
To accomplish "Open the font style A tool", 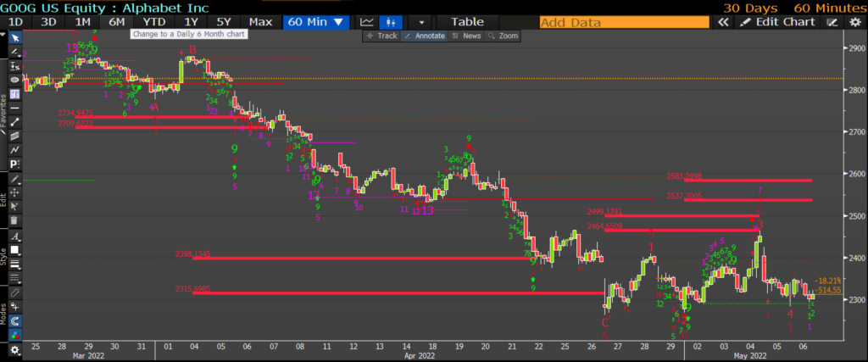I will click(x=15, y=237).
